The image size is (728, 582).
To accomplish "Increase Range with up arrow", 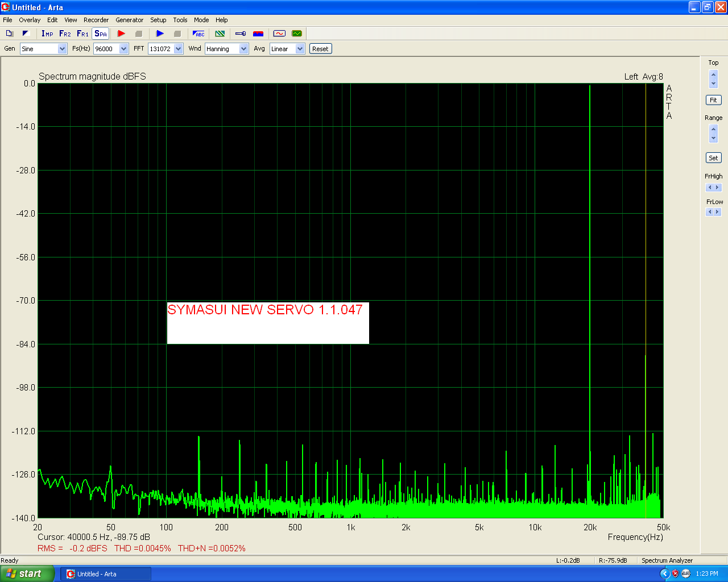I will pos(714,130).
